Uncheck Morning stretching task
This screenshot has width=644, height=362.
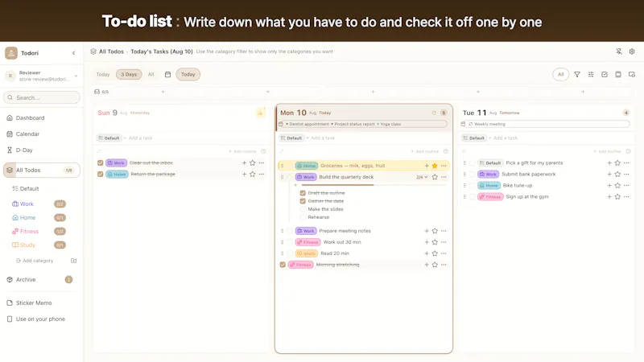[283, 265]
